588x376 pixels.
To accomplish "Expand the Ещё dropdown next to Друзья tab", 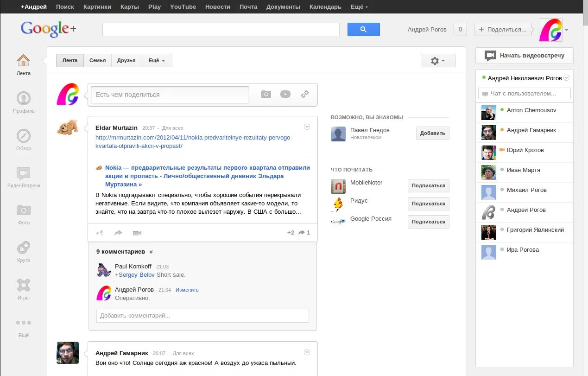I will point(156,60).
